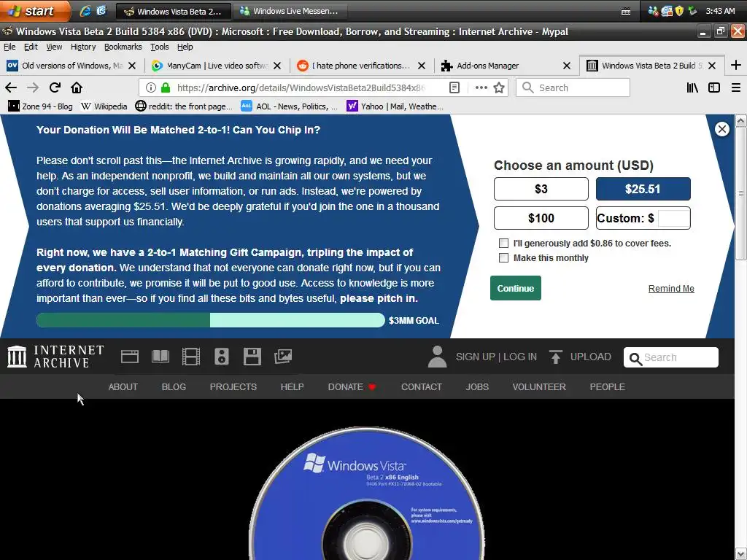Select the $100 donation amount
Viewport: 747px width, 560px height.
(x=541, y=218)
